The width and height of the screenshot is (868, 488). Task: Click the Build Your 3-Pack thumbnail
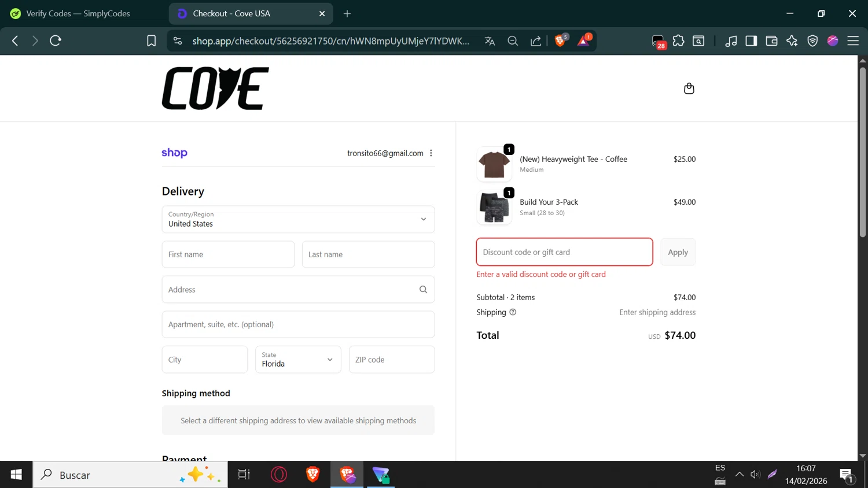(x=494, y=207)
